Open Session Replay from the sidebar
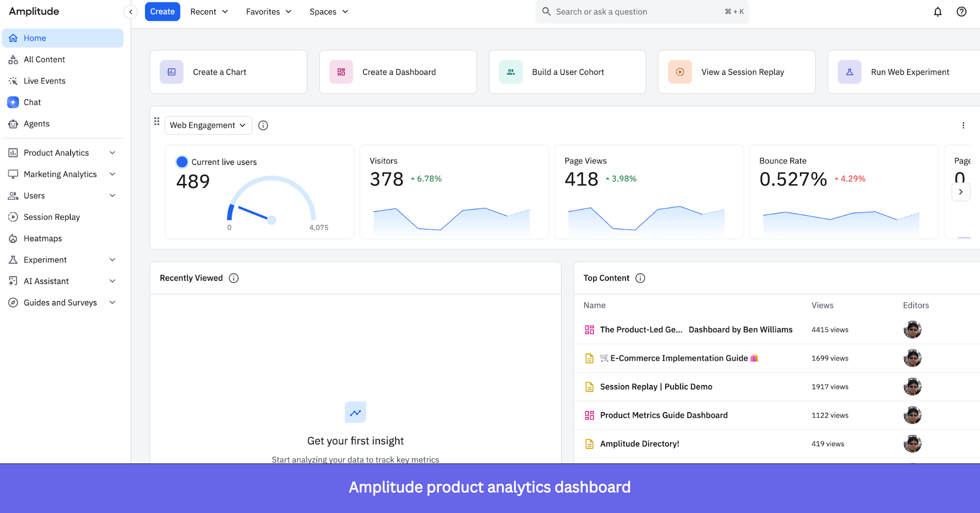980x513 pixels. 51,217
